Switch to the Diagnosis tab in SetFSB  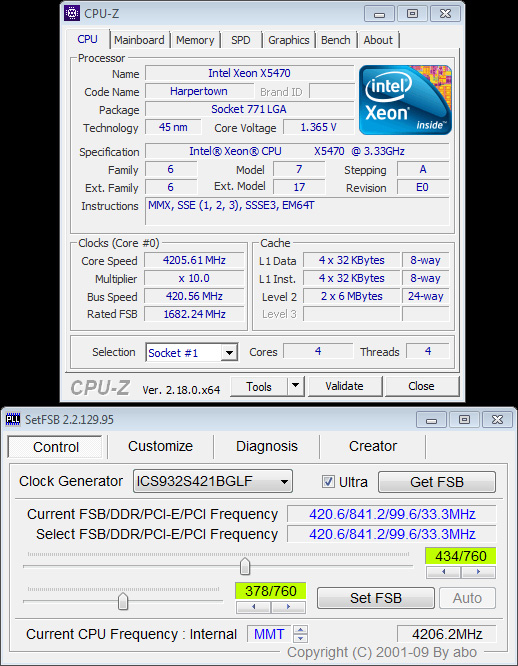click(267, 446)
